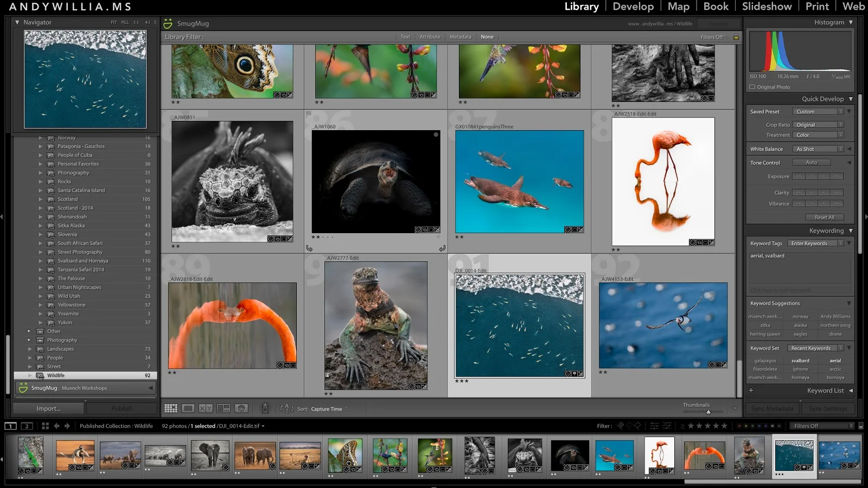The image size is (868, 488).
Task: Click the grid vertical scrollbar
Action: [739, 379]
